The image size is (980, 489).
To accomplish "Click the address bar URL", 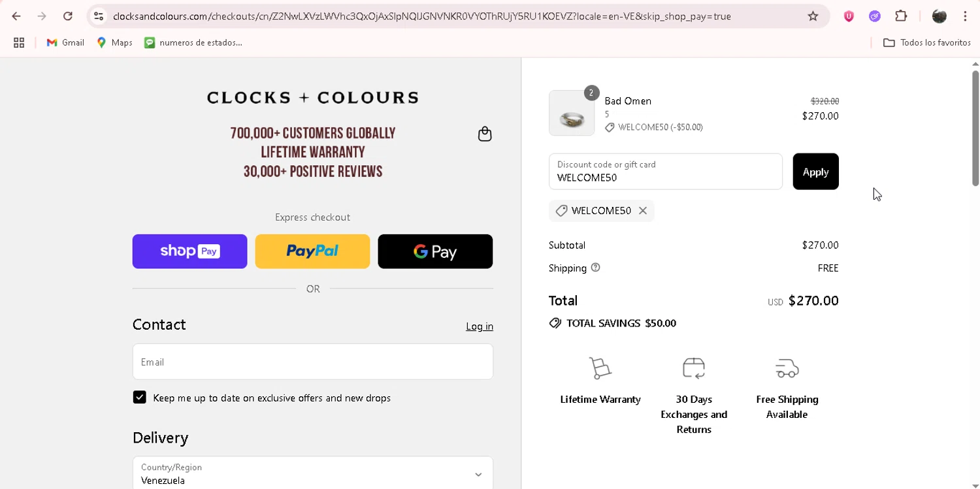I will tap(421, 16).
